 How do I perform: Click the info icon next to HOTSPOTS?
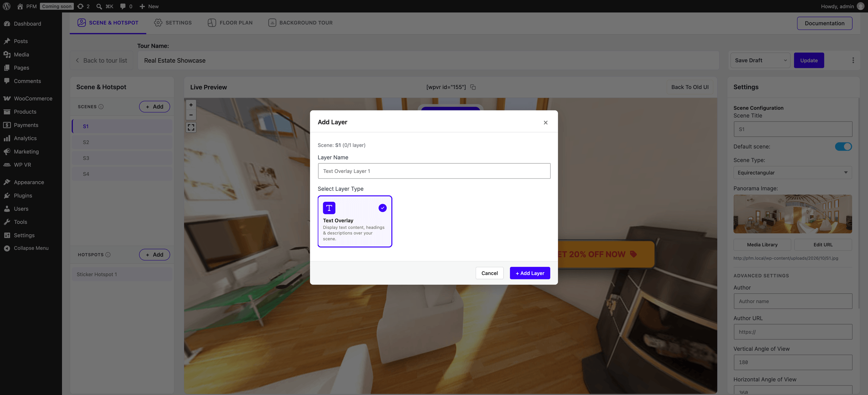(108, 255)
